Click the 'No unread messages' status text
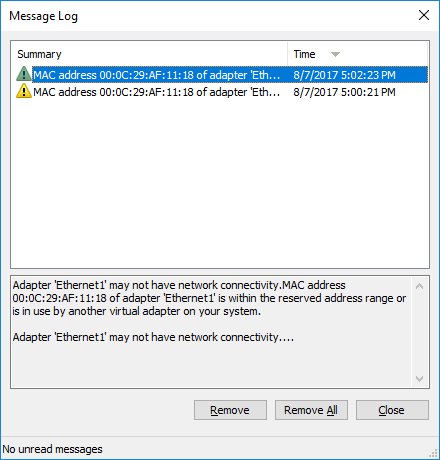Image resolution: width=440 pixels, height=460 pixels. 53,449
